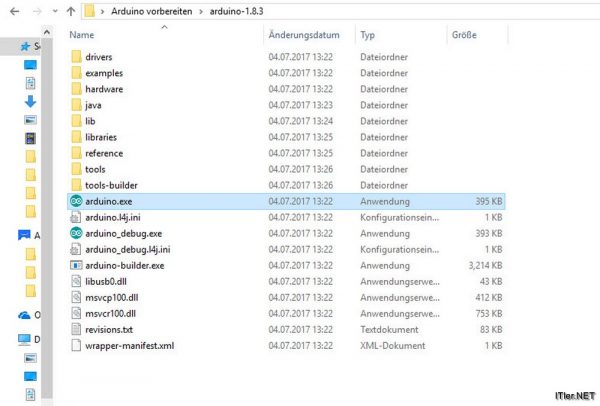600x406 pixels.
Task: Click the Textdokument type cell
Action: point(389,329)
